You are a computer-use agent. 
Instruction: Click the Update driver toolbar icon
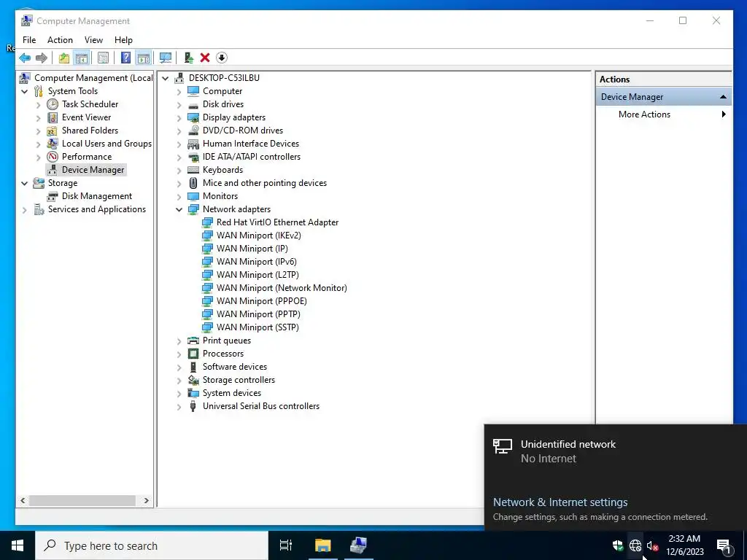[x=189, y=58]
